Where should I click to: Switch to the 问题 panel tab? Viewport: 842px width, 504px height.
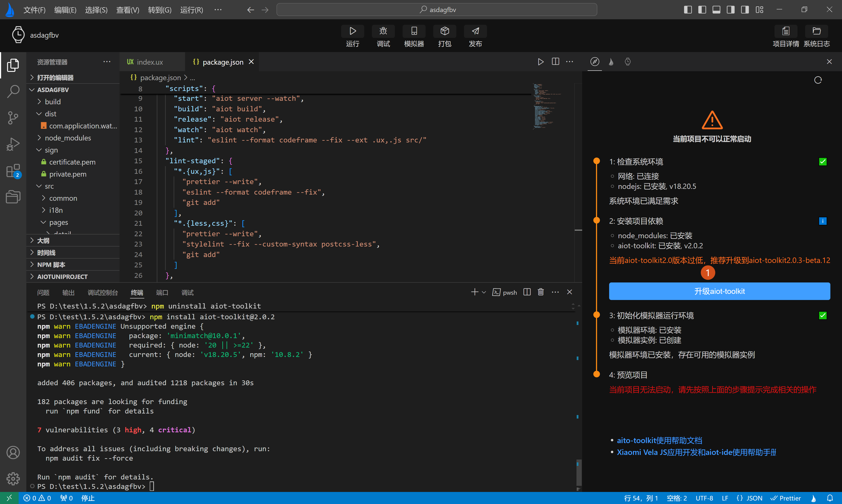click(x=43, y=292)
